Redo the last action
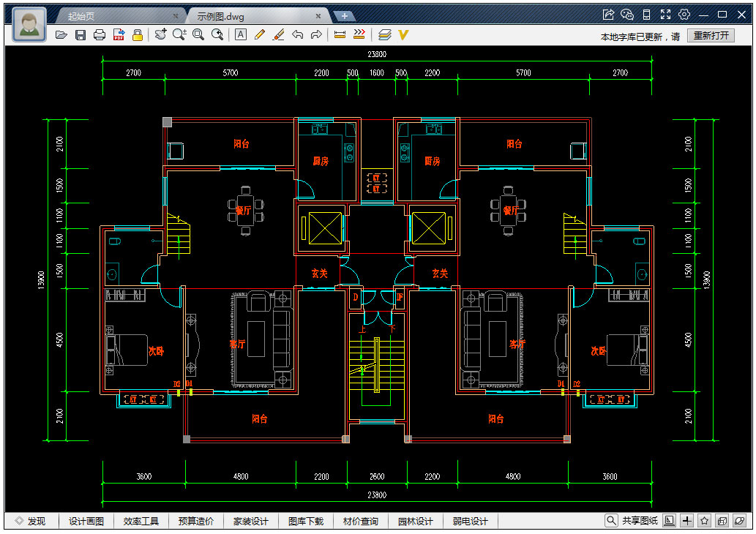The width and height of the screenshot is (756, 534). click(x=316, y=34)
